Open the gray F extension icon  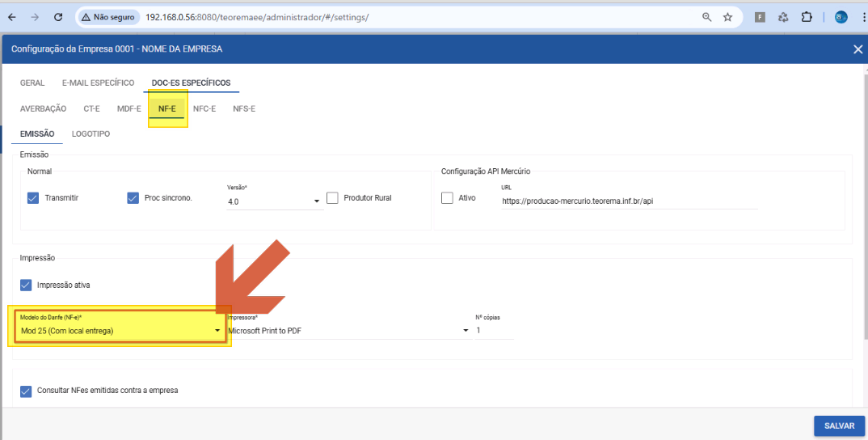(760, 17)
